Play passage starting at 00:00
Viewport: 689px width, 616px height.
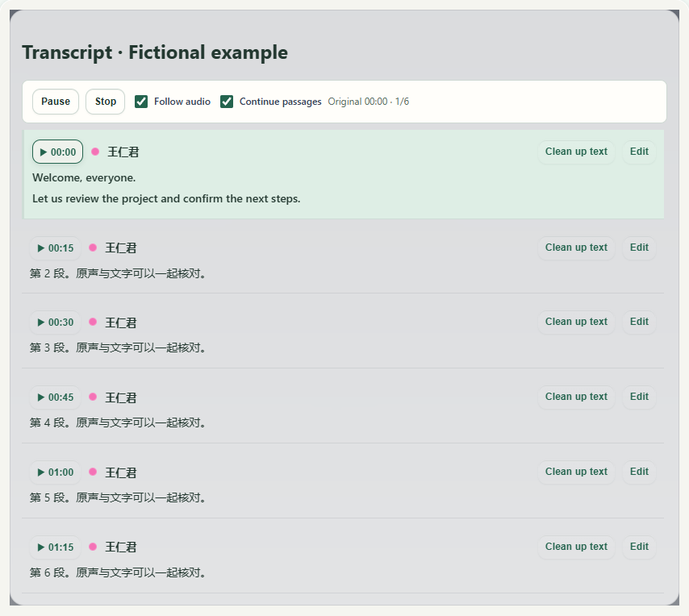coord(57,152)
